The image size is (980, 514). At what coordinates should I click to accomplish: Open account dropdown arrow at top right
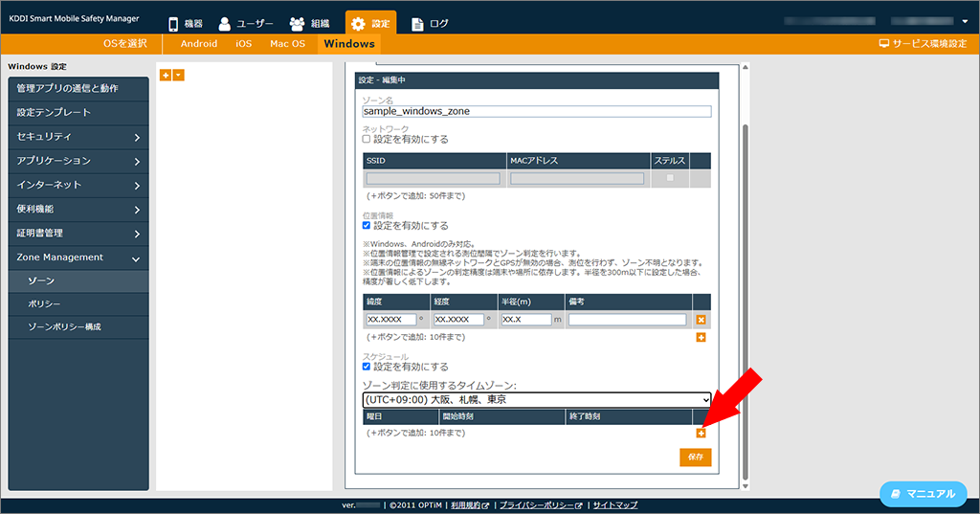(965, 21)
